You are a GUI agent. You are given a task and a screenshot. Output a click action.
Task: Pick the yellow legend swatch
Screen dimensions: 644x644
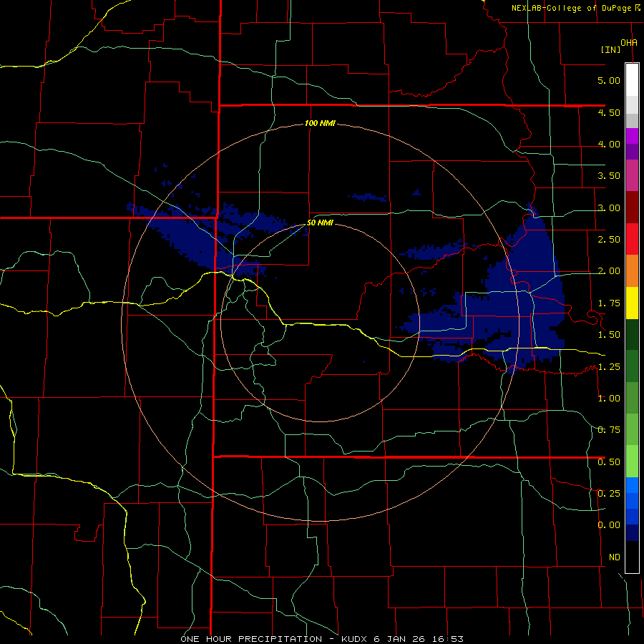pos(632,303)
